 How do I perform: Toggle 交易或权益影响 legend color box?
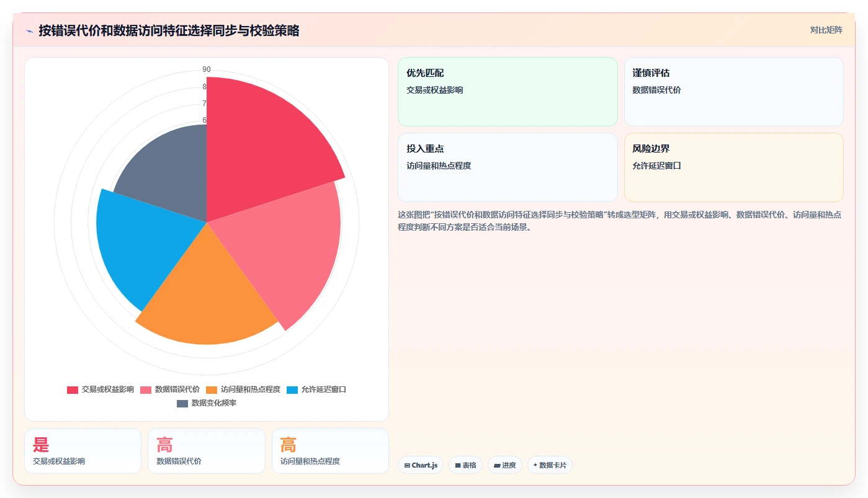point(73,389)
